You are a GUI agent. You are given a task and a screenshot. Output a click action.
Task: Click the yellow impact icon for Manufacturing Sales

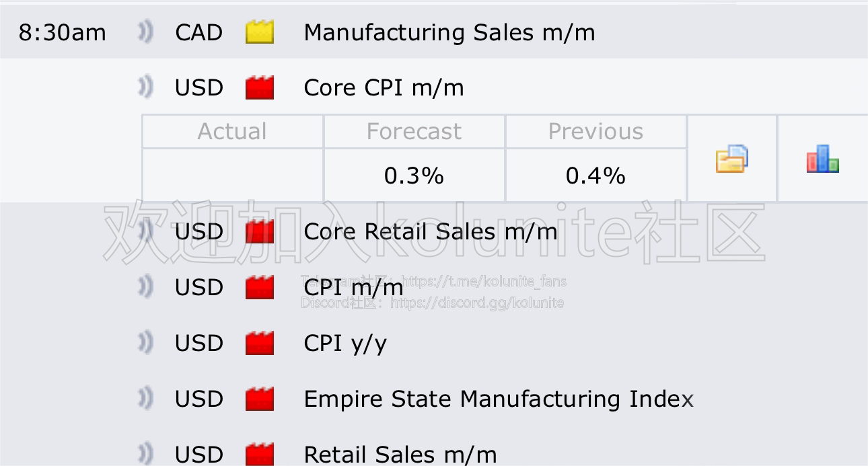(260, 32)
